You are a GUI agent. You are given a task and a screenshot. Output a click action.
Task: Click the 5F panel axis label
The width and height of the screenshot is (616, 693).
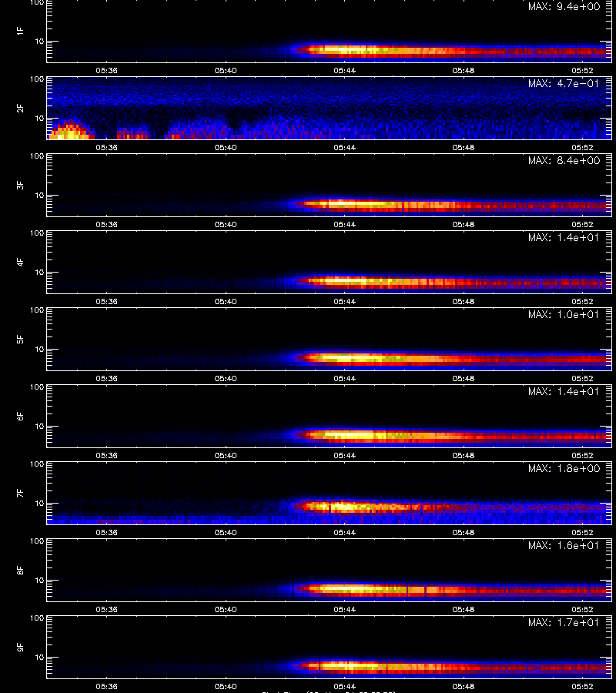point(20,339)
